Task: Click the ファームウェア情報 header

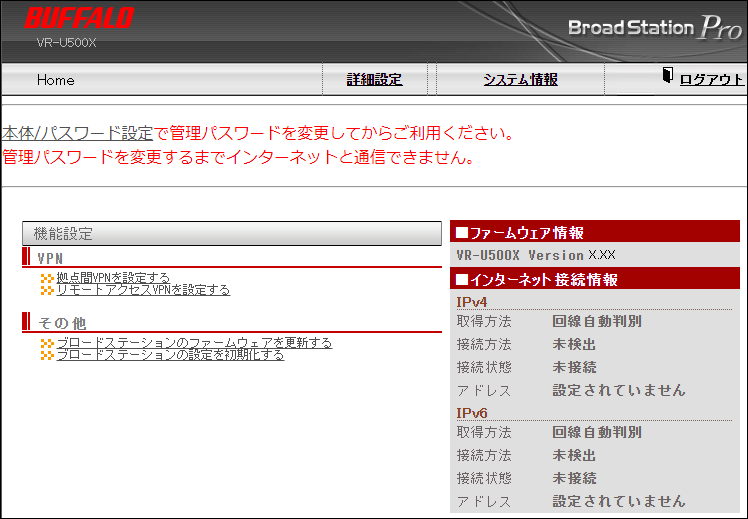Action: pyautogui.click(x=595, y=232)
